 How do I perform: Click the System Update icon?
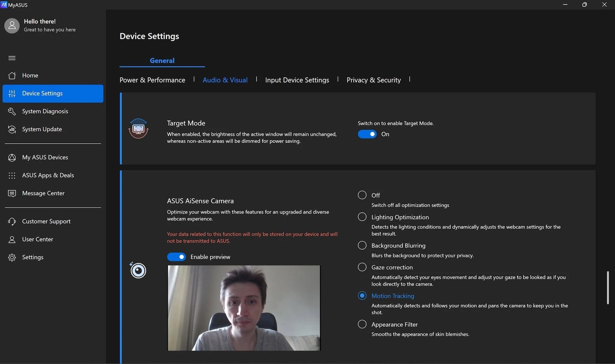pyautogui.click(x=12, y=129)
